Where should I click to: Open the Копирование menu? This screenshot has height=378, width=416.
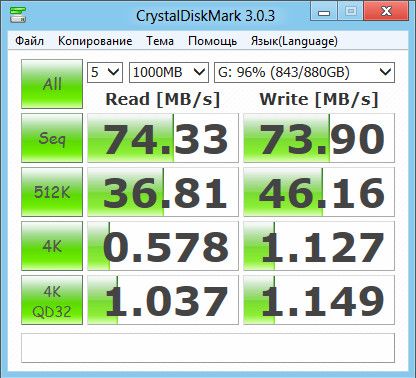(x=95, y=41)
